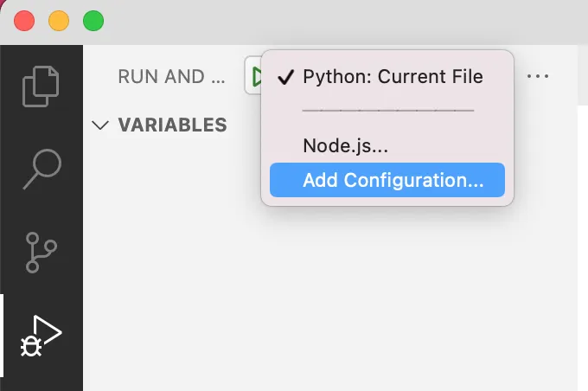Open the Explorer view in activity bar
Screen dimensions: 588x391
[42, 86]
